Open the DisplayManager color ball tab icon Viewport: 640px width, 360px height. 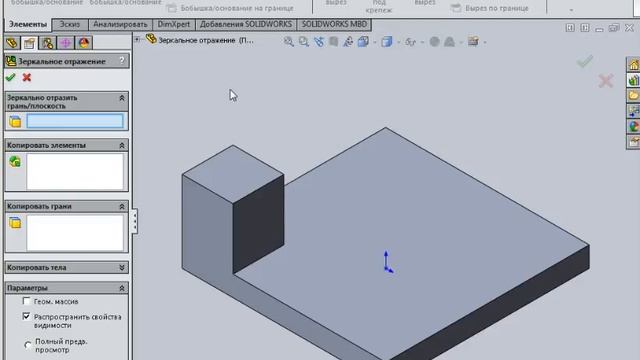[x=84, y=43]
